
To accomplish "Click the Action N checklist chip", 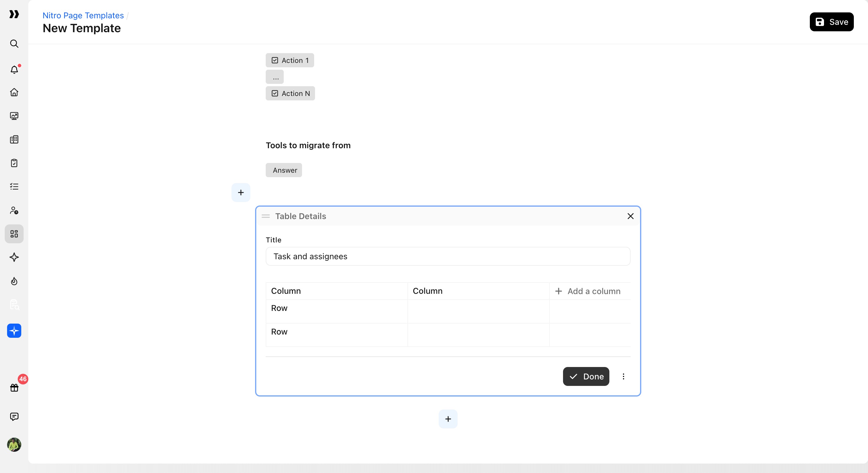I will (291, 93).
